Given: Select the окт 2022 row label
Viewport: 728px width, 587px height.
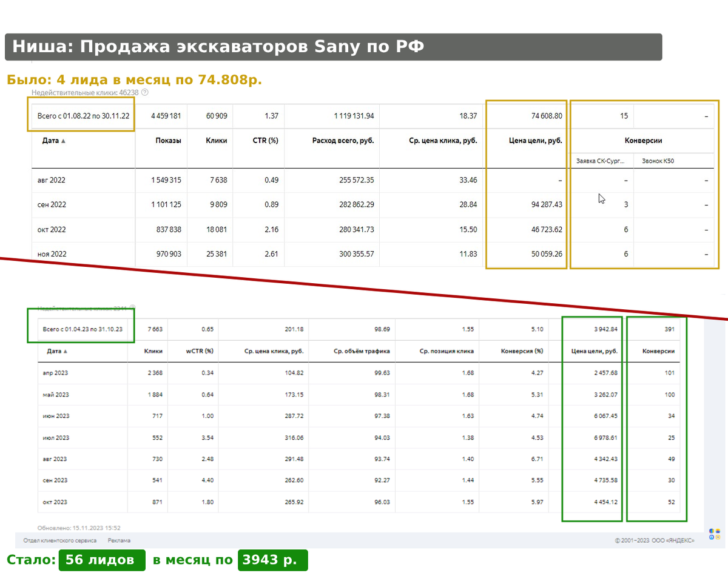Looking at the screenshot, I should (x=52, y=230).
